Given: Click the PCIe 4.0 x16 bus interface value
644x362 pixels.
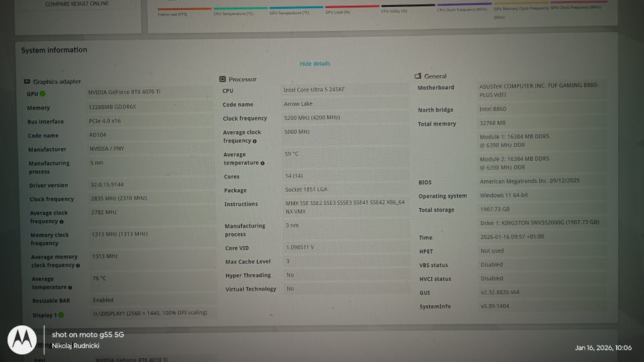Looking at the screenshot, I should tap(105, 121).
